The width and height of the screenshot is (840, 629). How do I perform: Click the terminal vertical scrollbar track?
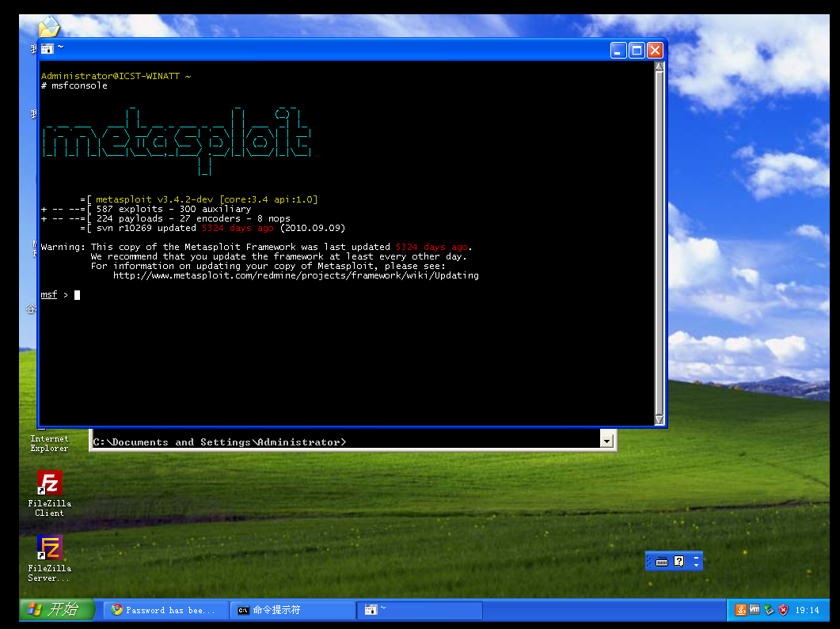click(659, 243)
